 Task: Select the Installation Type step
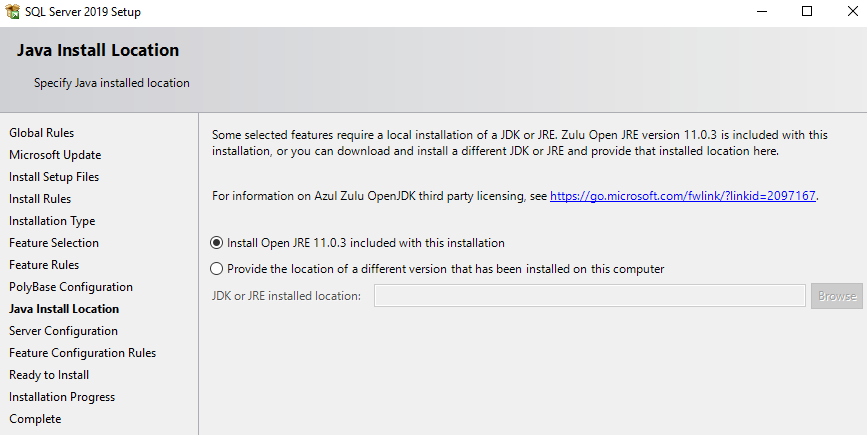pyautogui.click(x=52, y=221)
